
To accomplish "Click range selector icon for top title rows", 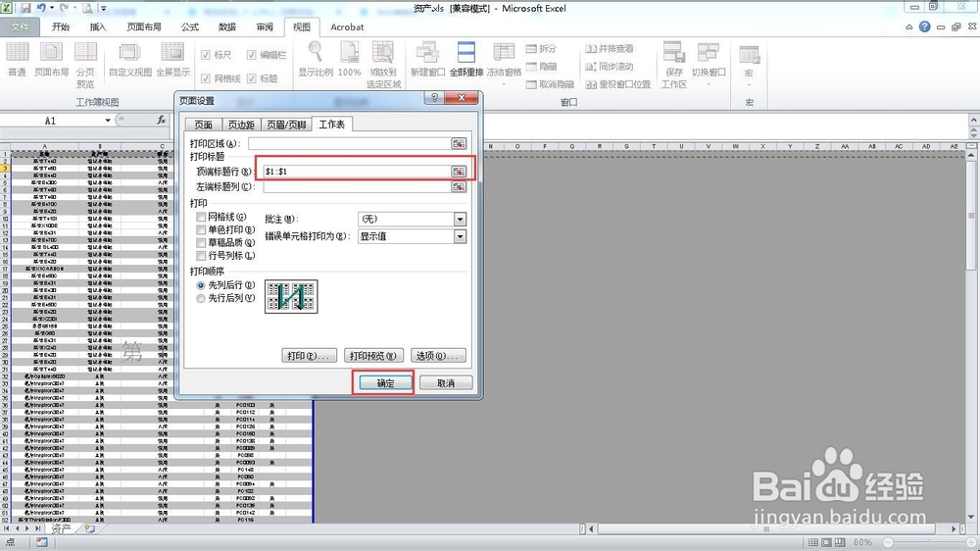I will pyautogui.click(x=459, y=172).
